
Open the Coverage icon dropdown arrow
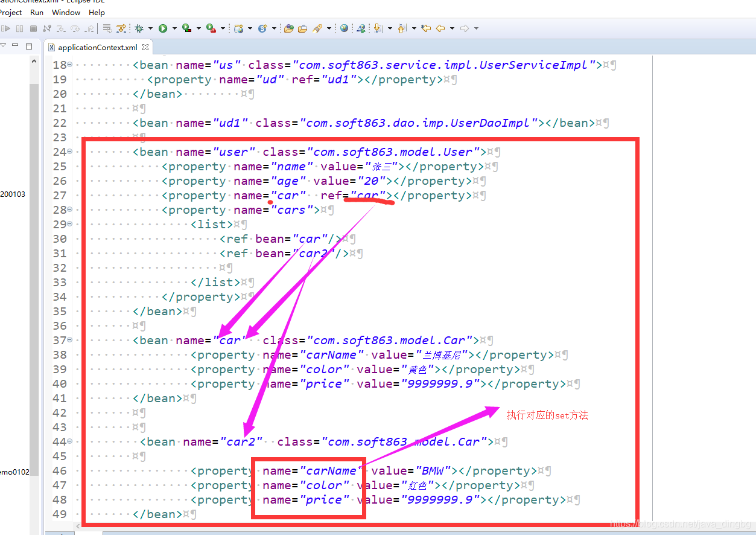[x=199, y=28]
